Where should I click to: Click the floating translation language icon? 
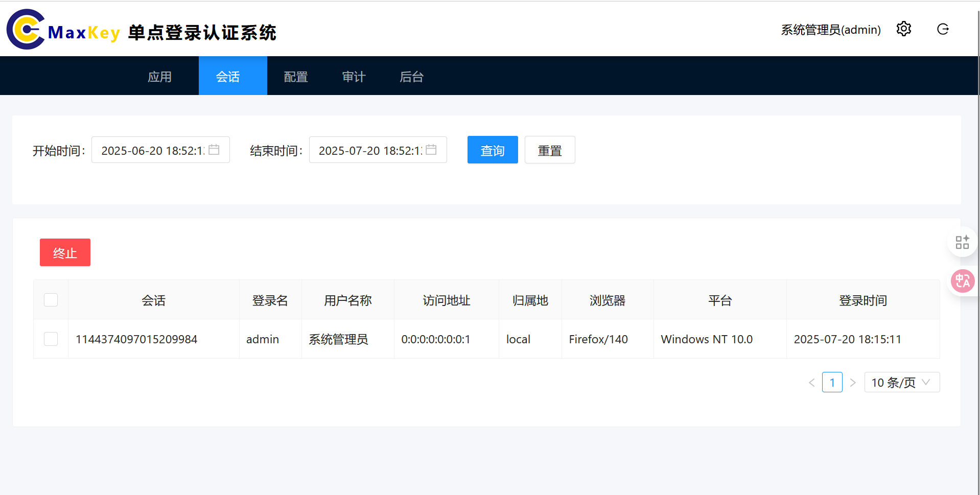pos(962,281)
